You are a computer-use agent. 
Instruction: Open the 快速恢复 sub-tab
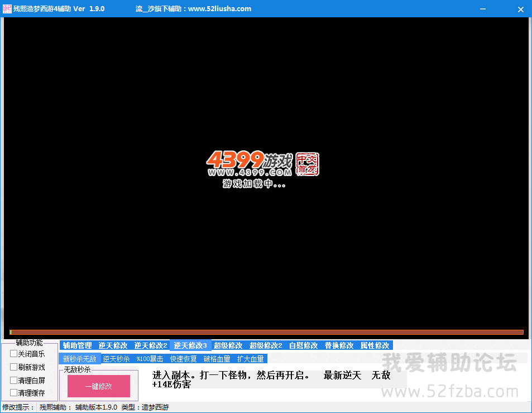pos(183,359)
